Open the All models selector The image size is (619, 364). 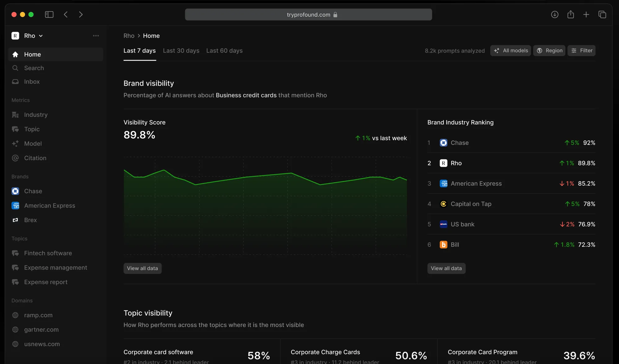coord(511,51)
